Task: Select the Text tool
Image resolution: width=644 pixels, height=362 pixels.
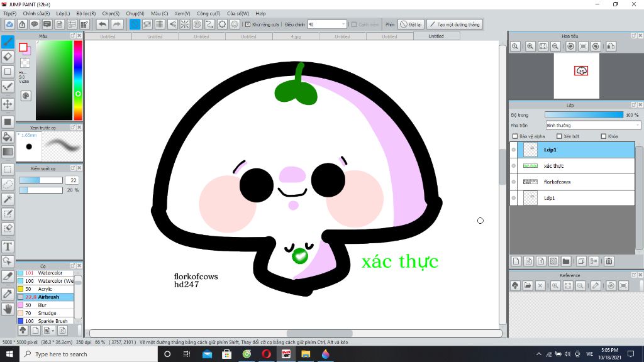Action: (8, 246)
